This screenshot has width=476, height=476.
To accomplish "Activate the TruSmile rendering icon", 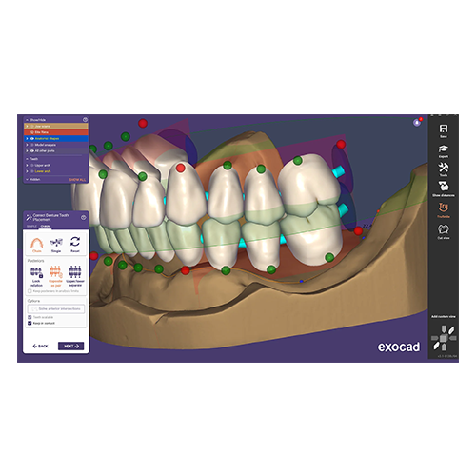I will 444,208.
